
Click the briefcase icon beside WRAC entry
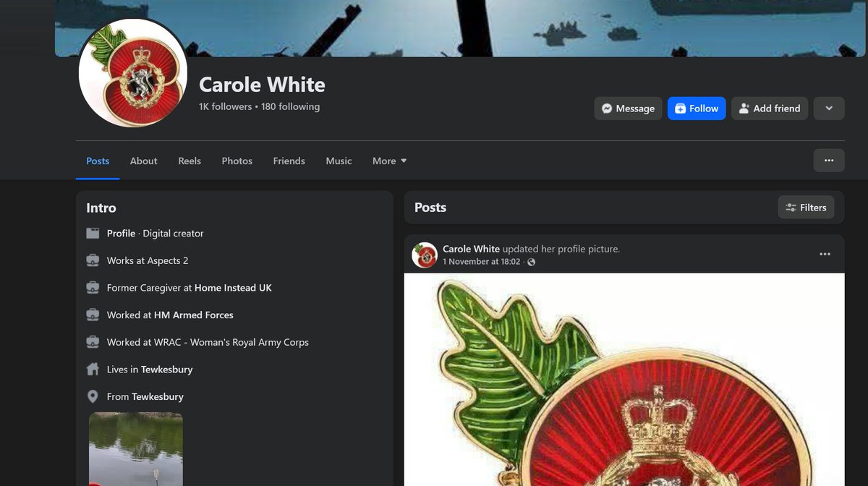(93, 342)
